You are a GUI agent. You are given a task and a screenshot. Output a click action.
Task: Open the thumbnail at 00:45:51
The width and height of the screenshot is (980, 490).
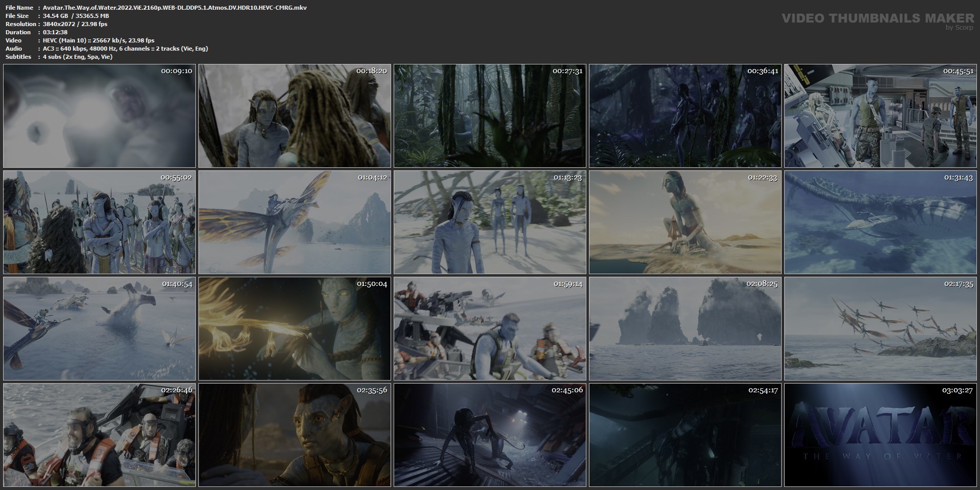(880, 116)
